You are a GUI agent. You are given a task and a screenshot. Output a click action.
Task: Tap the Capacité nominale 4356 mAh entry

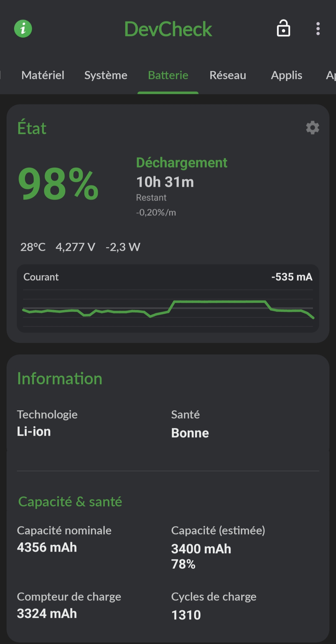(64, 539)
